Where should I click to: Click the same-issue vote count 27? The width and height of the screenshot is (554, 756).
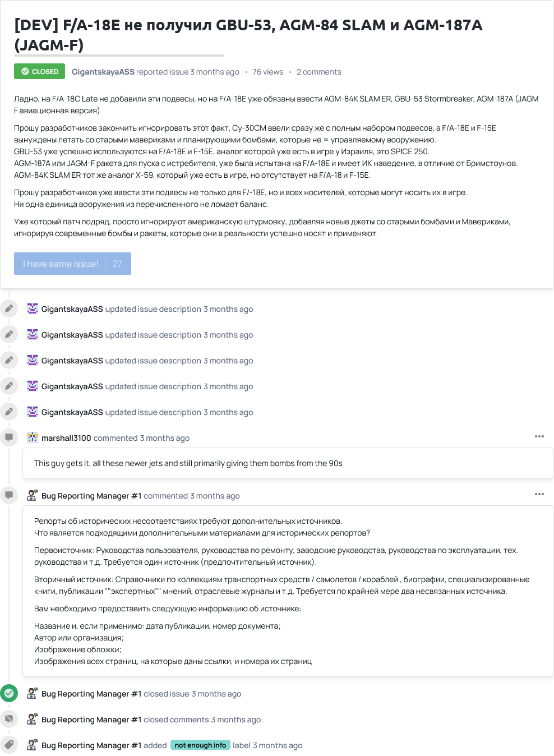coord(117,264)
